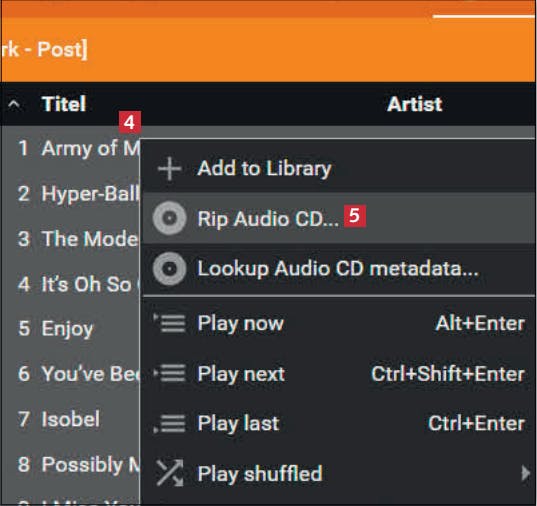This screenshot has height=506, width=537.
Task: Expand the Play shuffled submenu arrow
Action: point(525,473)
